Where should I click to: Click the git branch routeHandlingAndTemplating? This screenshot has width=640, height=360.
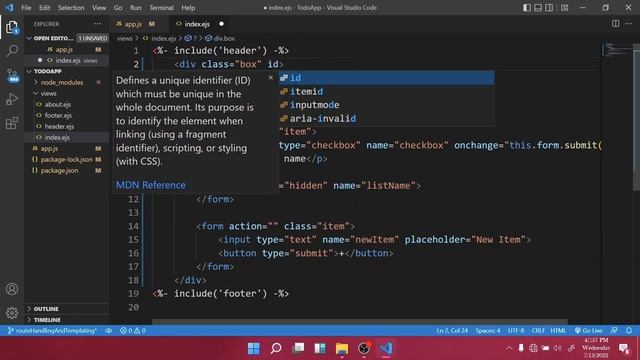[x=52, y=331]
